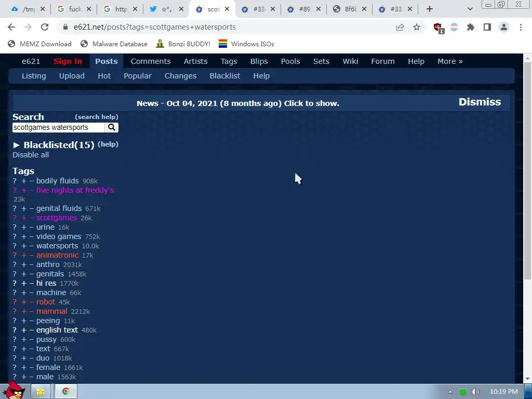Screen dimensions: 532x399
Task: Open the volume speaker tray icon
Action: (x=475, y=392)
